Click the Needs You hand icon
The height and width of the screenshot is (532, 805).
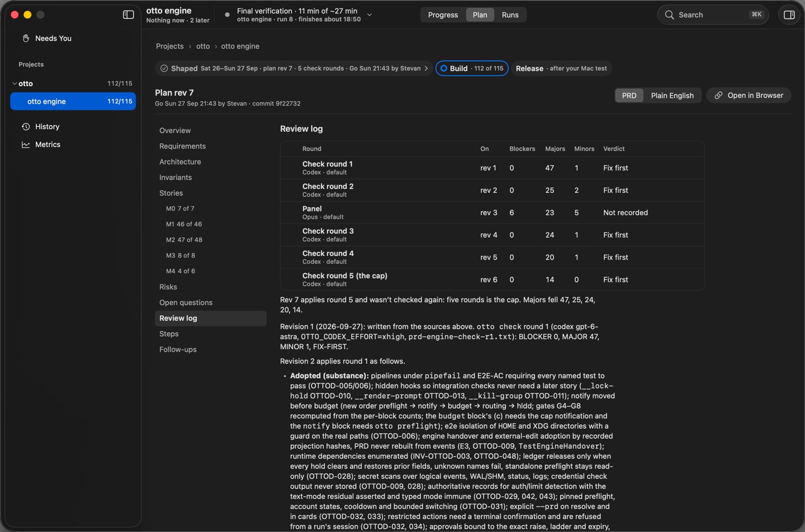coord(26,38)
